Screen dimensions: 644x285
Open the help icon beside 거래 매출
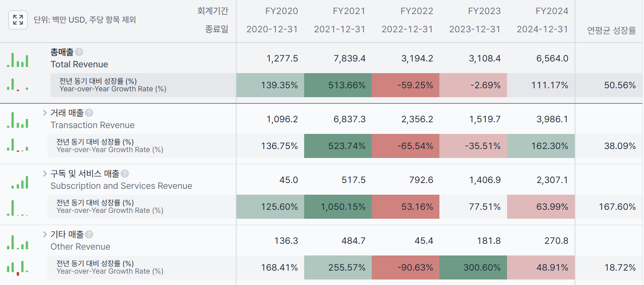(89, 113)
